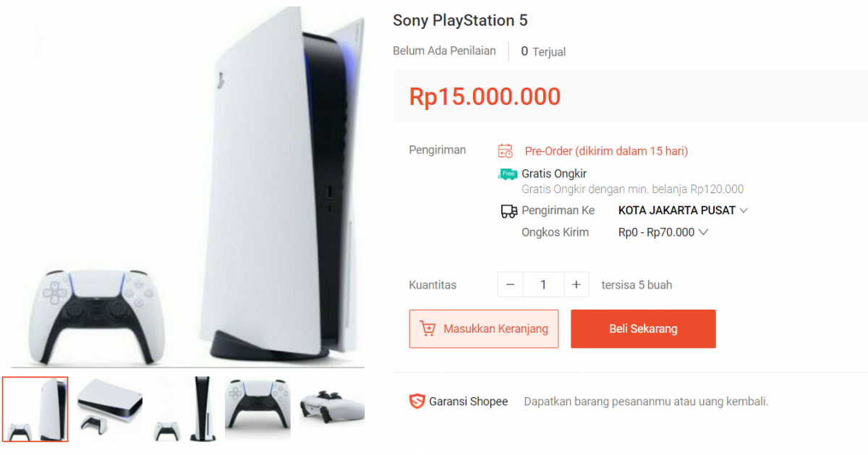Screen dimensions: 868x455
Task: Select the third thumbnail of PS5 with stand
Action: (x=184, y=409)
